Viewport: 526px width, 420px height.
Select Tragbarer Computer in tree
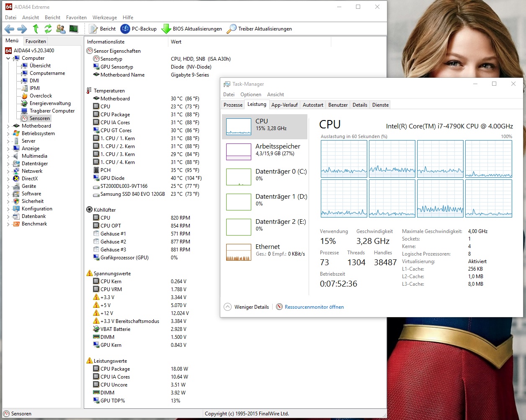tap(52, 111)
